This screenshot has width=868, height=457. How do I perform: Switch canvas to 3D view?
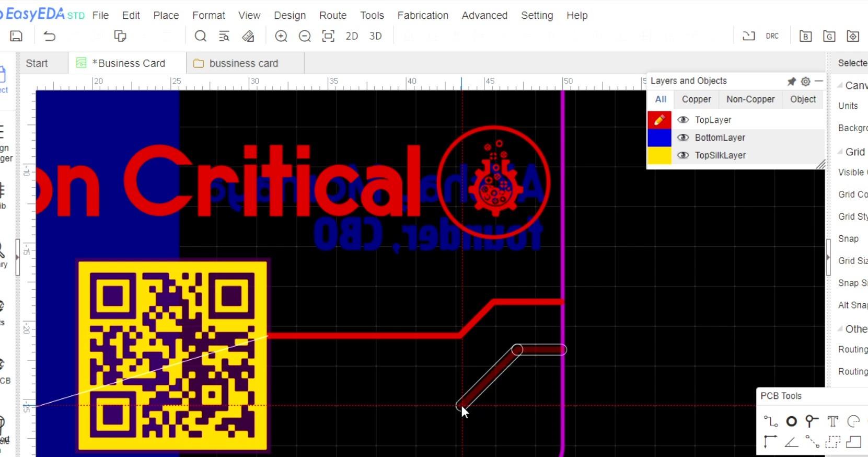click(375, 36)
